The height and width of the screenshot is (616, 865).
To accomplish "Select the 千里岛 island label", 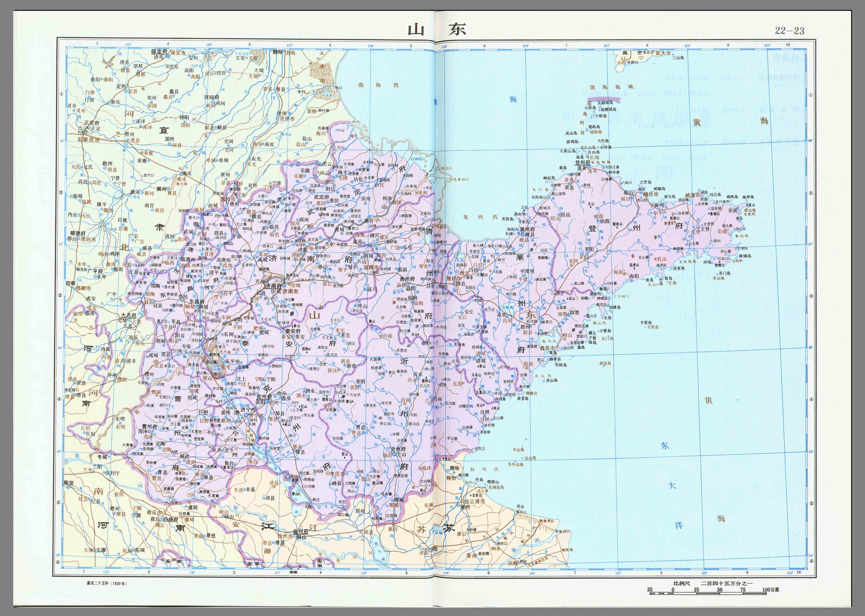I will (x=646, y=322).
